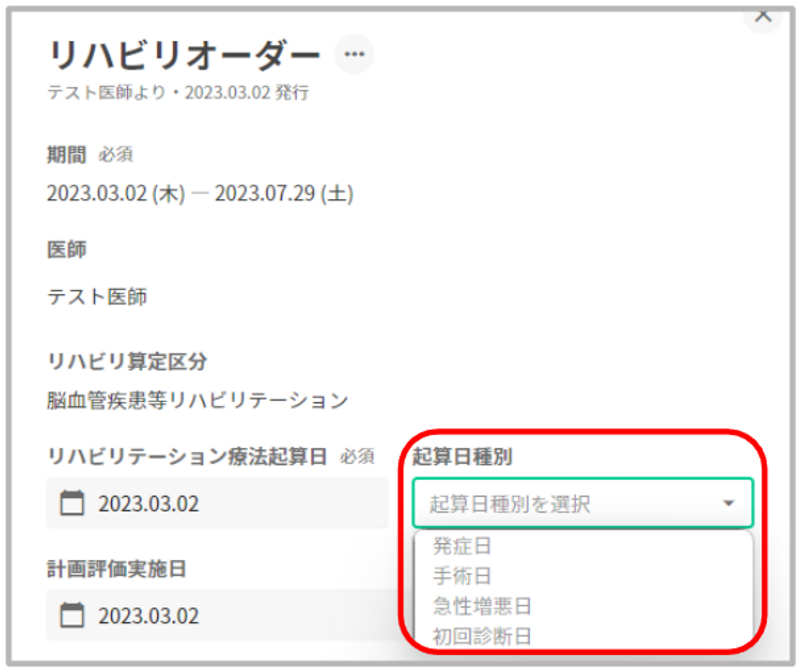Viewport: 806px width, 672px height.
Task: Click the リハビリオーダー title heading
Action: tap(184, 55)
